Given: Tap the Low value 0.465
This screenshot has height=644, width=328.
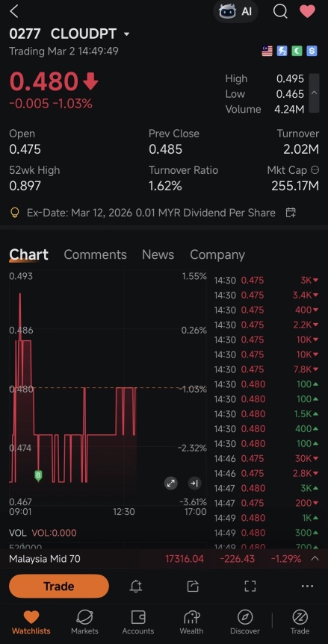Looking at the screenshot, I should (290, 94).
